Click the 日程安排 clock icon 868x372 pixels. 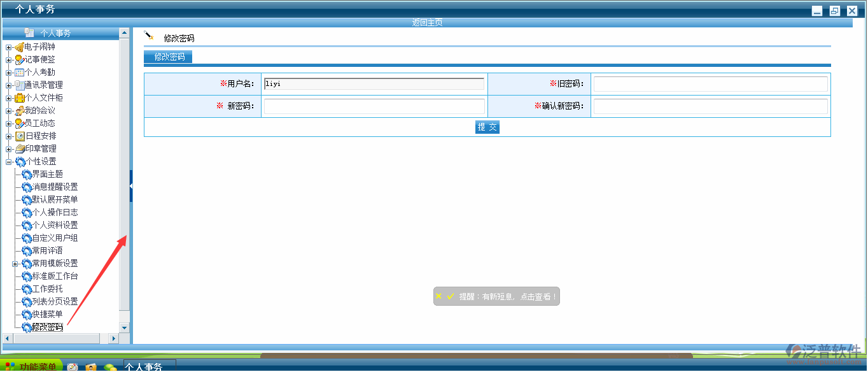coord(20,136)
